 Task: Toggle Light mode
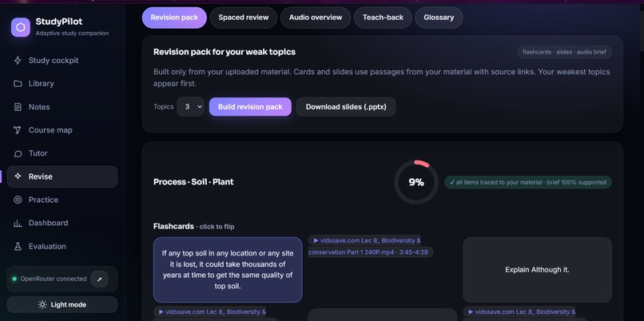click(x=62, y=304)
